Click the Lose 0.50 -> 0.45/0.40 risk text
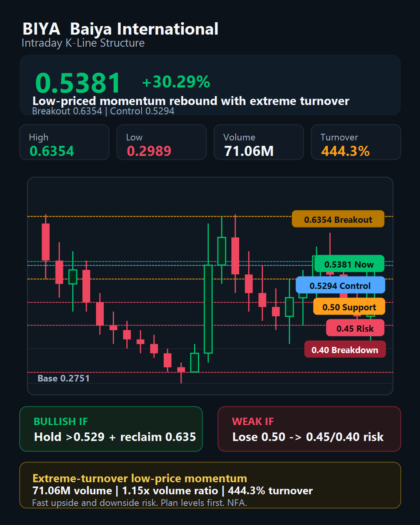 tap(308, 437)
